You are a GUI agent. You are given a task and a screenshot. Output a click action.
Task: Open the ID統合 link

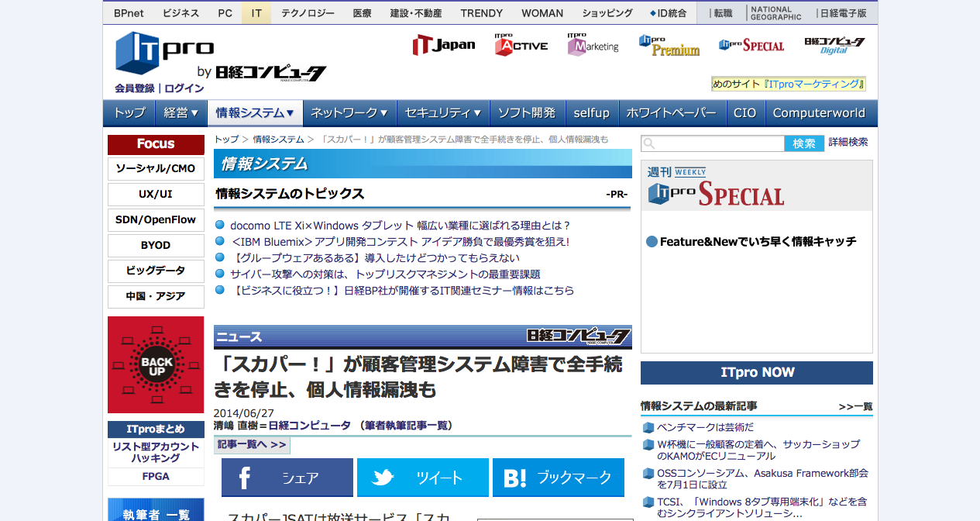pos(669,13)
